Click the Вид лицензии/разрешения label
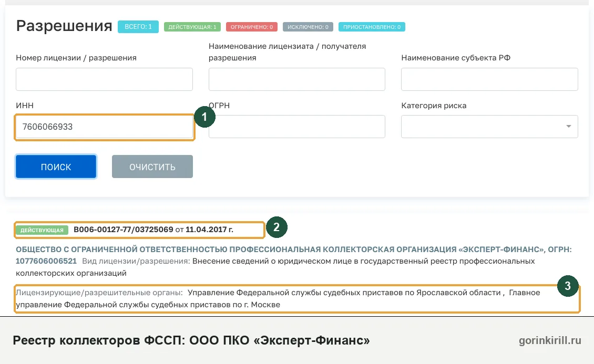Image resolution: width=594 pixels, height=364 pixels. click(x=136, y=261)
